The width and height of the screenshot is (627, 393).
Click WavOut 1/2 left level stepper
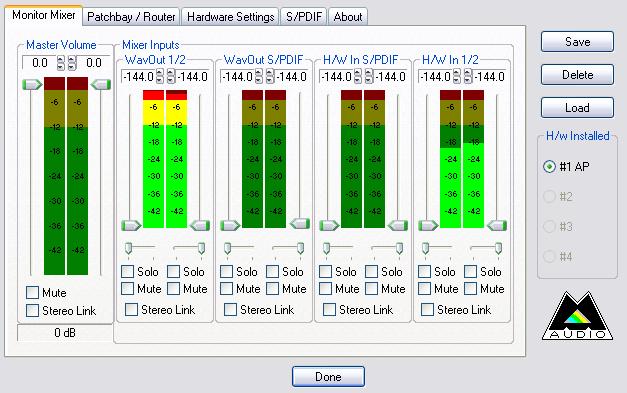pyautogui.click(x=160, y=76)
